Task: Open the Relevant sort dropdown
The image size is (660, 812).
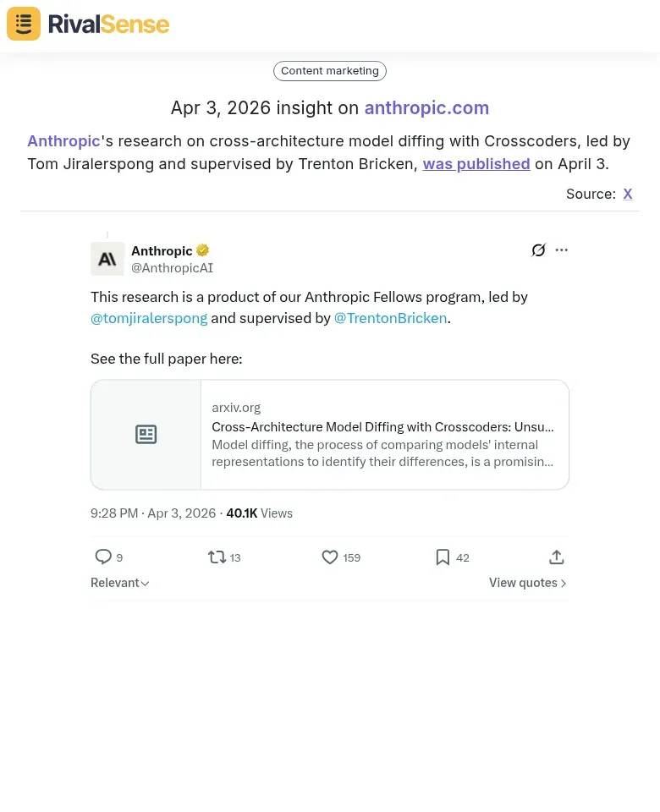Action: tap(119, 582)
